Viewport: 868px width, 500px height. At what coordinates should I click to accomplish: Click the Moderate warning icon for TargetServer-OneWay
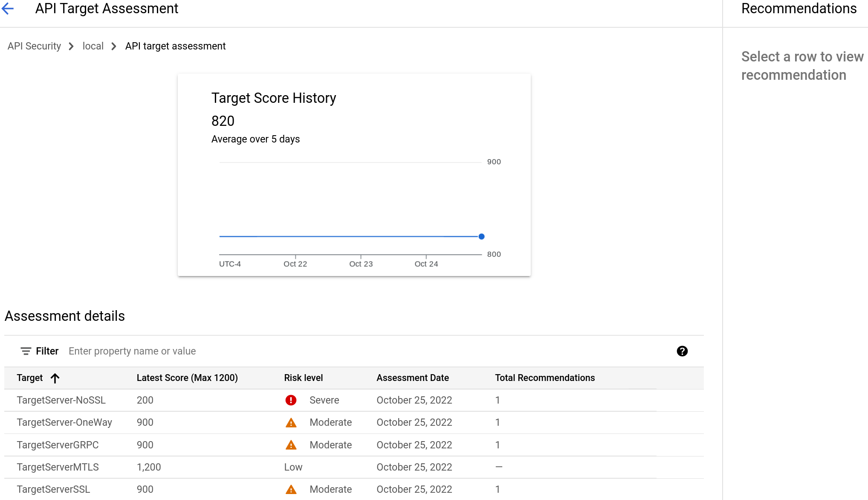coord(291,422)
